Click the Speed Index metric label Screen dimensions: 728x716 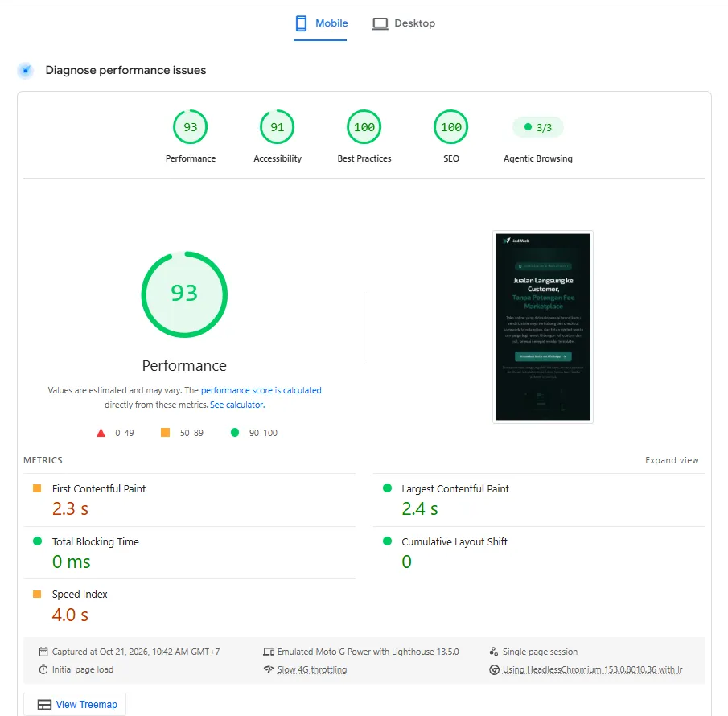(x=80, y=595)
